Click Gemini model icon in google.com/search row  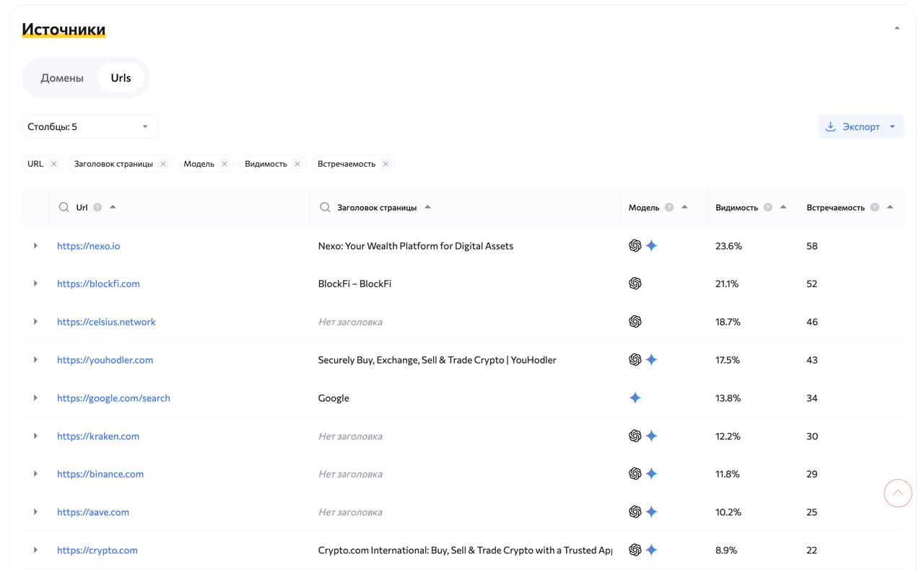pos(635,398)
